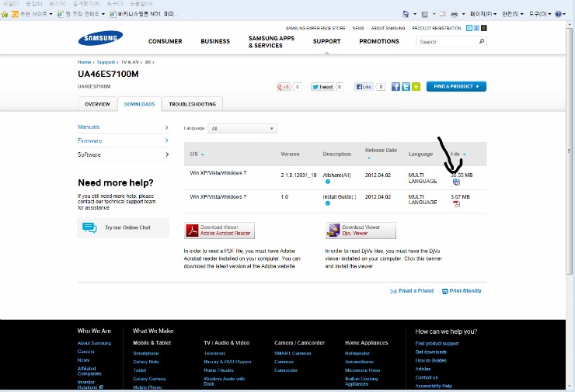
Task: Click the Facebook Like button
Action: coord(364,87)
